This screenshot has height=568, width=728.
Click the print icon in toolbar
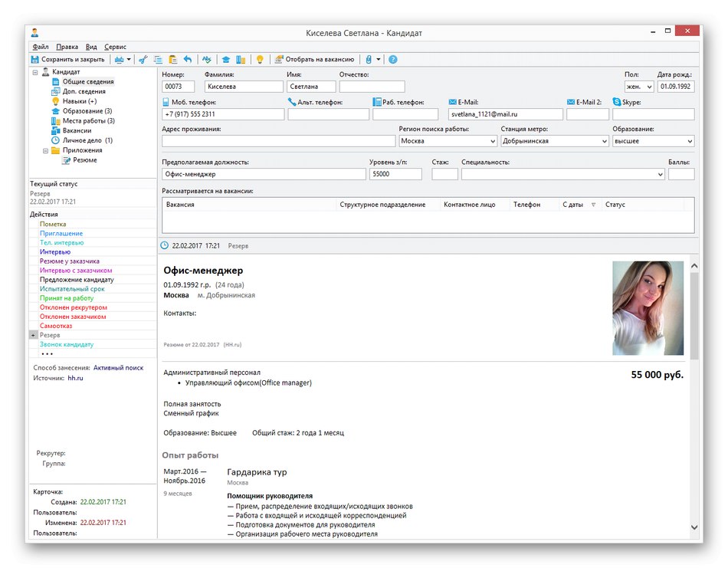(120, 60)
